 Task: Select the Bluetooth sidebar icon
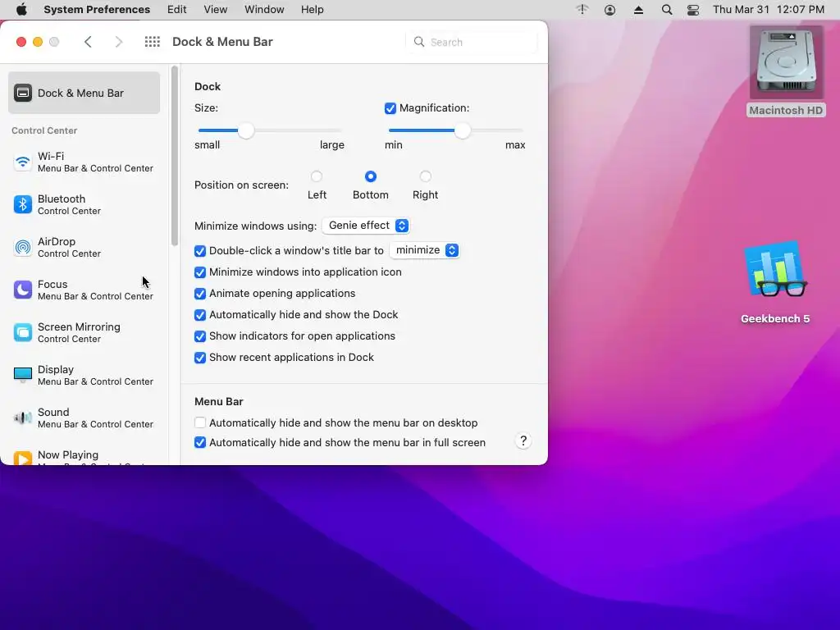tap(22, 204)
